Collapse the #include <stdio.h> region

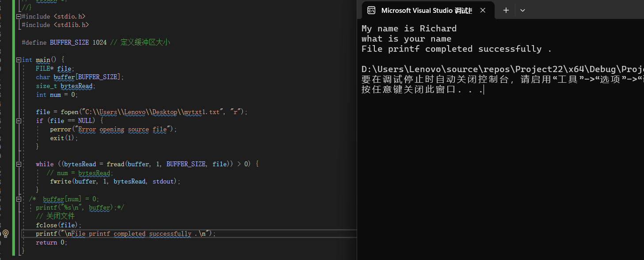(x=19, y=16)
